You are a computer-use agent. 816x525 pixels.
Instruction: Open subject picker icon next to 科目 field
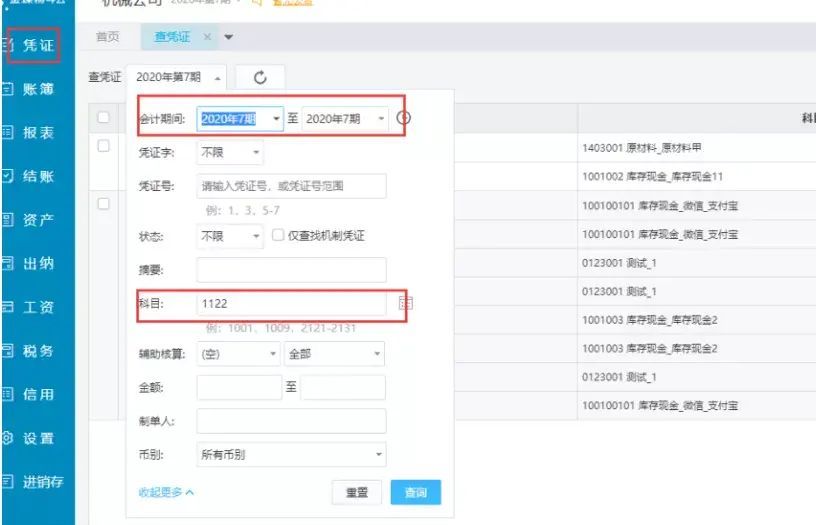[406, 303]
